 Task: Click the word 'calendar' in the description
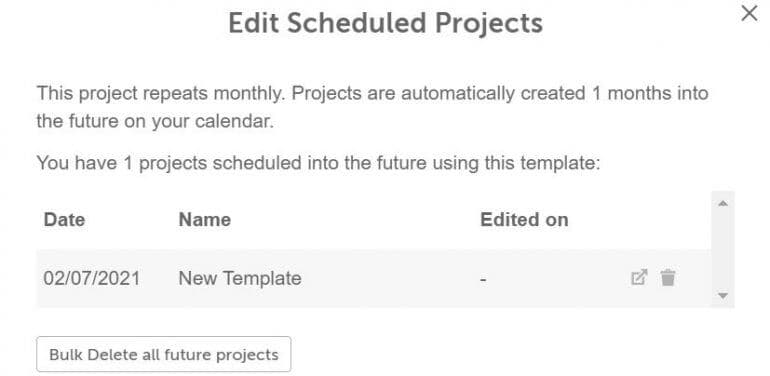[233, 121]
